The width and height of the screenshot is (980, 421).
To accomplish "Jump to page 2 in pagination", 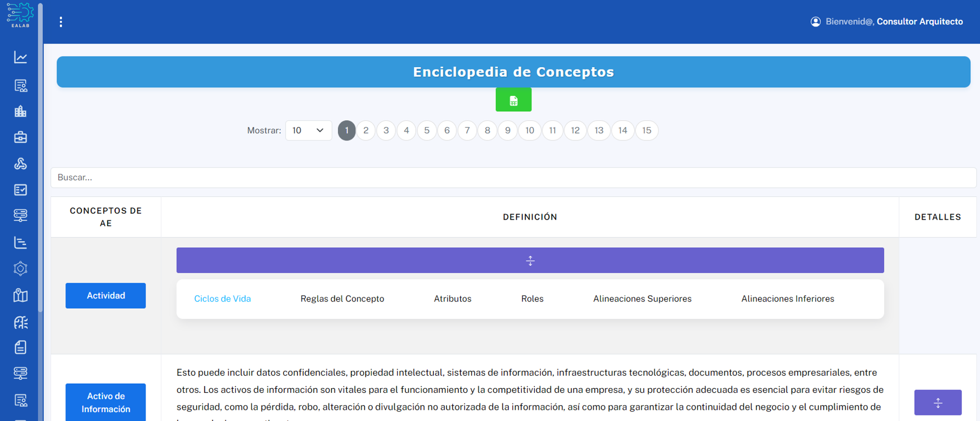I will pos(366,130).
